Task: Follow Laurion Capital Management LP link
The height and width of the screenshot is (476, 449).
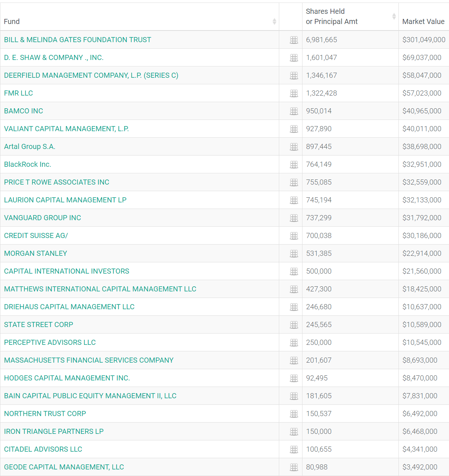Action: (65, 200)
